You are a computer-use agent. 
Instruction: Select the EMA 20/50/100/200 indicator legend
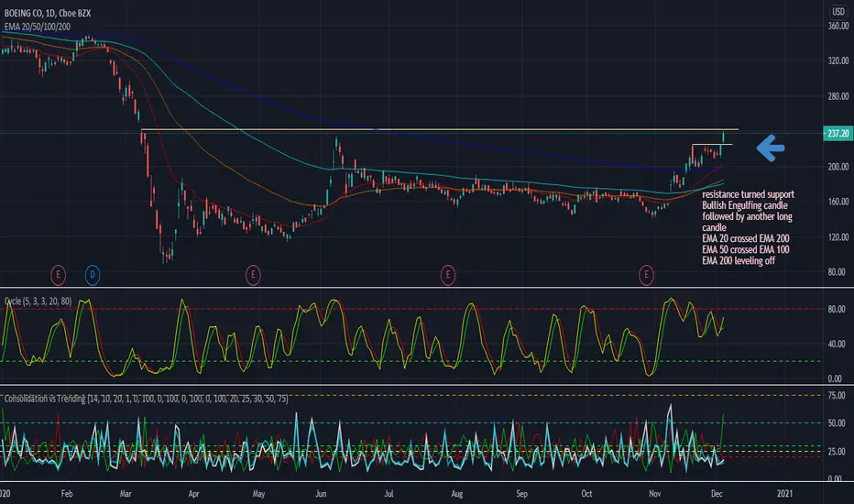(37, 27)
